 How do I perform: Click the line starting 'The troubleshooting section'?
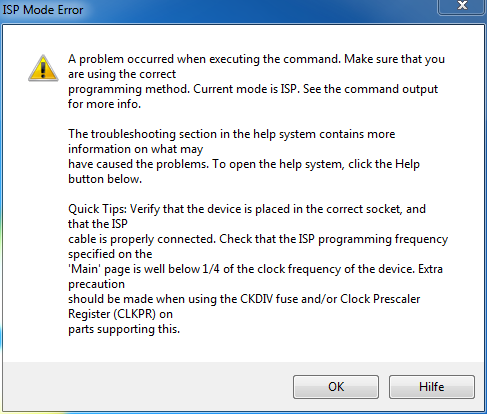[232, 134]
